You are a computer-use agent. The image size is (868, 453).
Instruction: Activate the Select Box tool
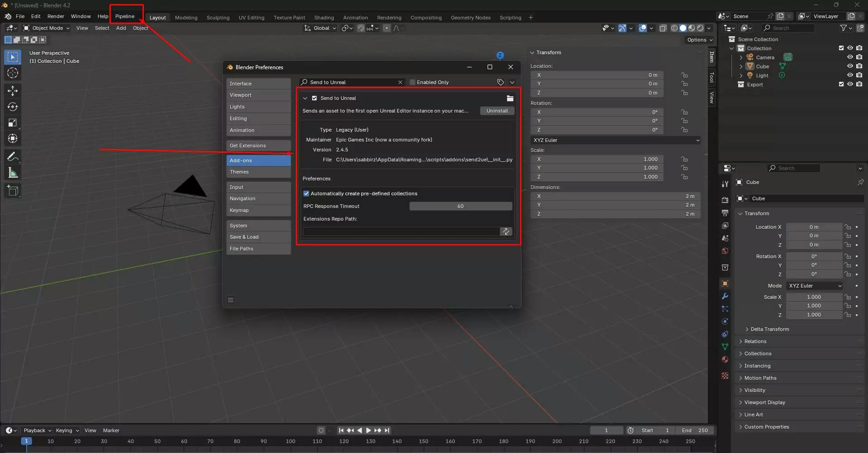pyautogui.click(x=13, y=57)
